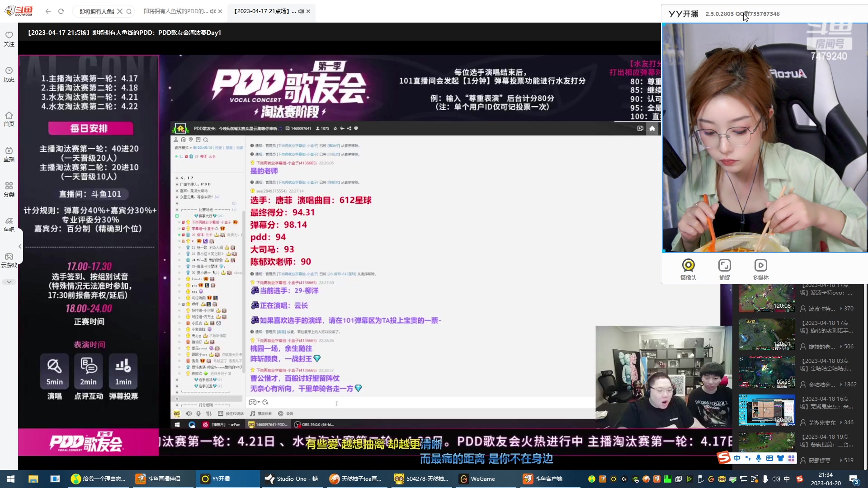Switch to 天然柚子tea直 taskbar window
Viewport: 868px width, 488px height.
[357, 479]
